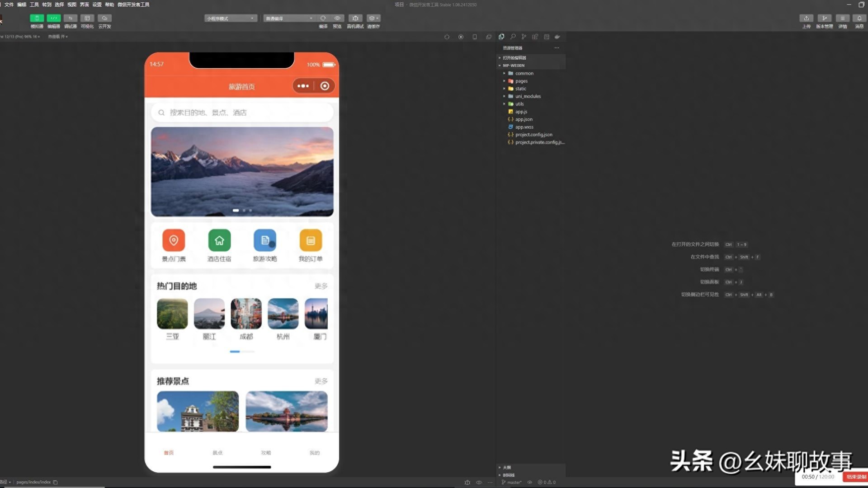The image size is (868, 488).
Task: Click the errors and warnings status counter
Action: 547,483
